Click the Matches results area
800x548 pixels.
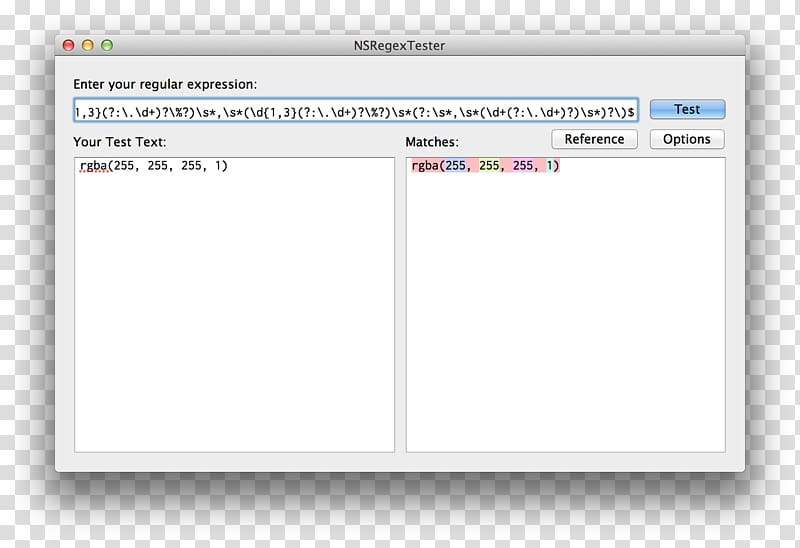[x=565, y=305]
